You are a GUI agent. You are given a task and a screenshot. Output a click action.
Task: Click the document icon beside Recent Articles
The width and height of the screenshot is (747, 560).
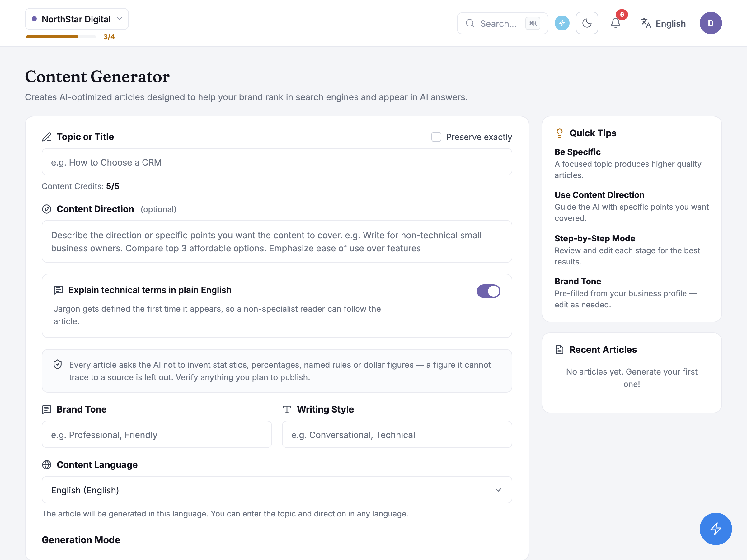(559, 349)
